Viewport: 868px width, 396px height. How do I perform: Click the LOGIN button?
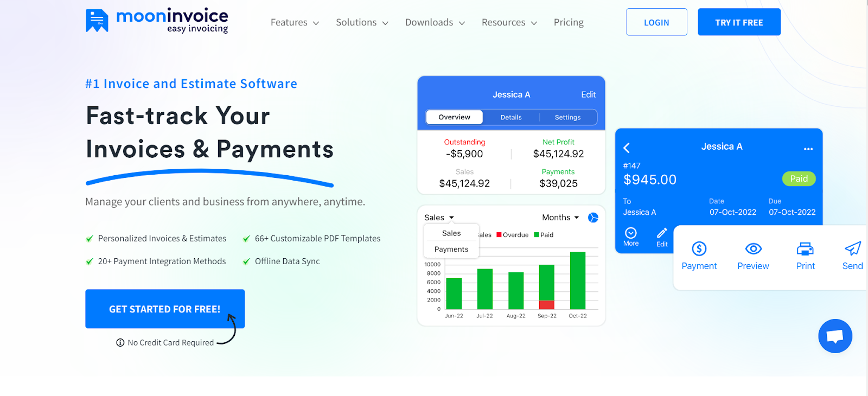(656, 22)
